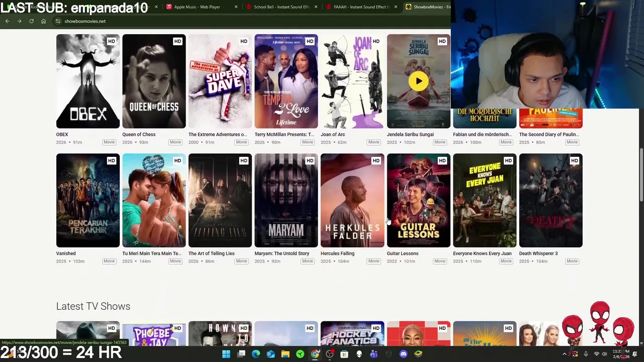644x362 pixels.
Task: Open 'Hercules Falling' title link
Action: point(338,253)
